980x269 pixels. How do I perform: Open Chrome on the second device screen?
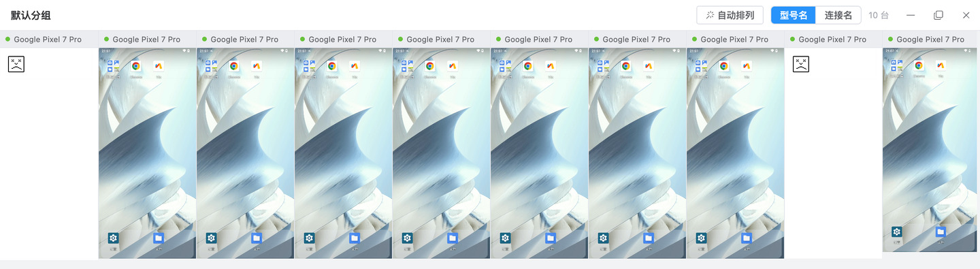tap(135, 66)
